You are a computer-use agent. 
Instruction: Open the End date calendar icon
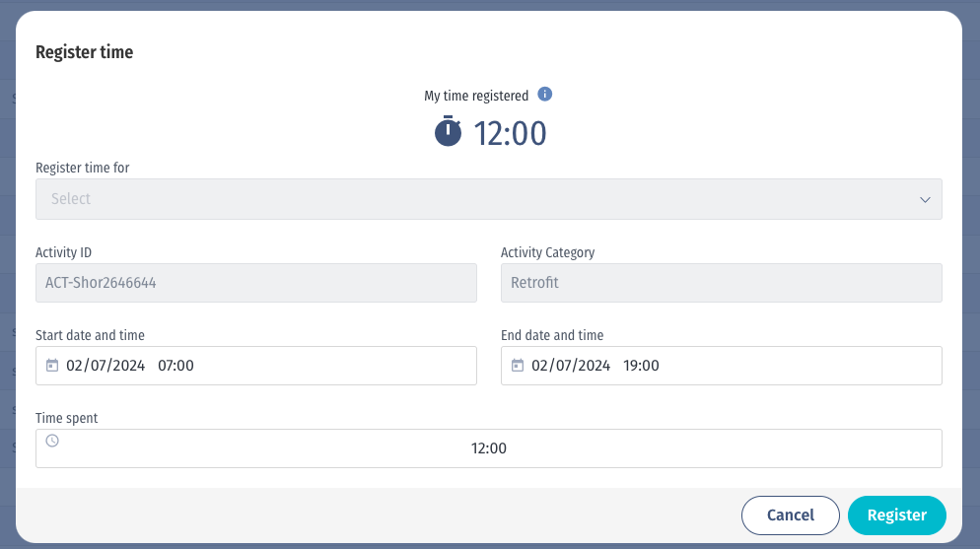[518, 366]
